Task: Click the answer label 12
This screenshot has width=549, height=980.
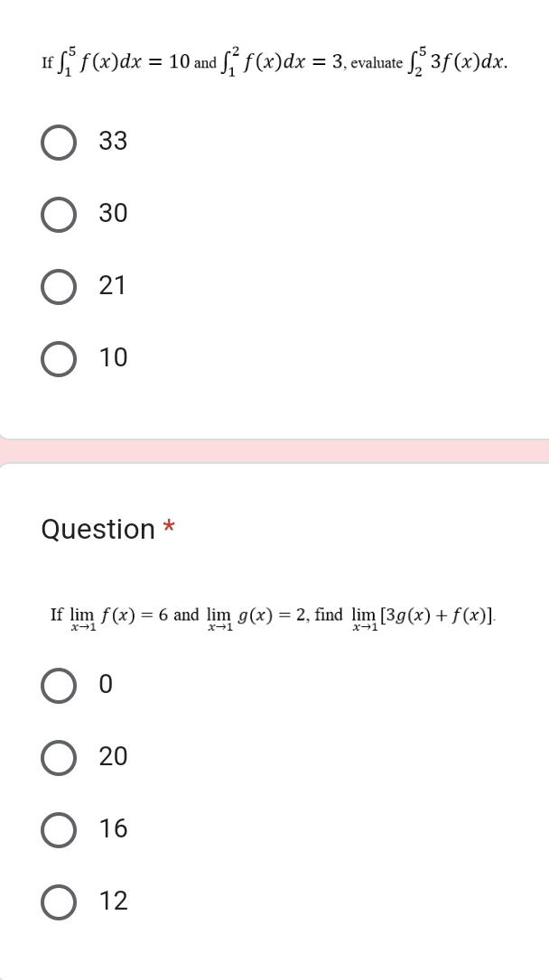Action: (x=112, y=901)
